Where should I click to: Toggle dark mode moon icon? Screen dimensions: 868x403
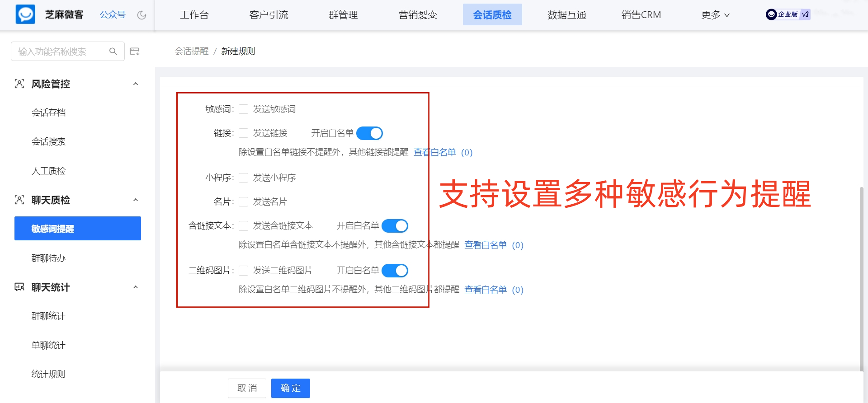tap(142, 15)
